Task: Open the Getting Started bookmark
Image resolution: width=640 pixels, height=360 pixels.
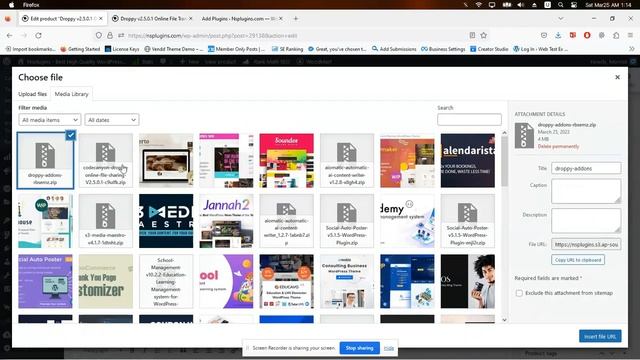Action: click(80, 49)
